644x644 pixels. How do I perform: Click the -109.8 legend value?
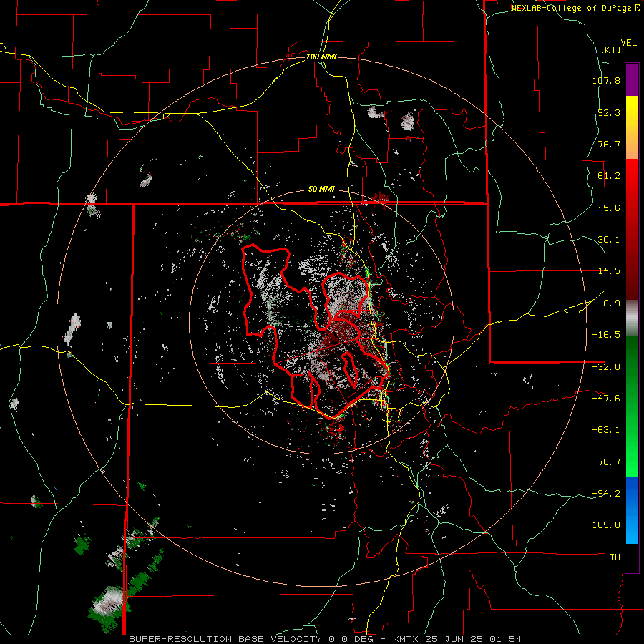(603, 525)
